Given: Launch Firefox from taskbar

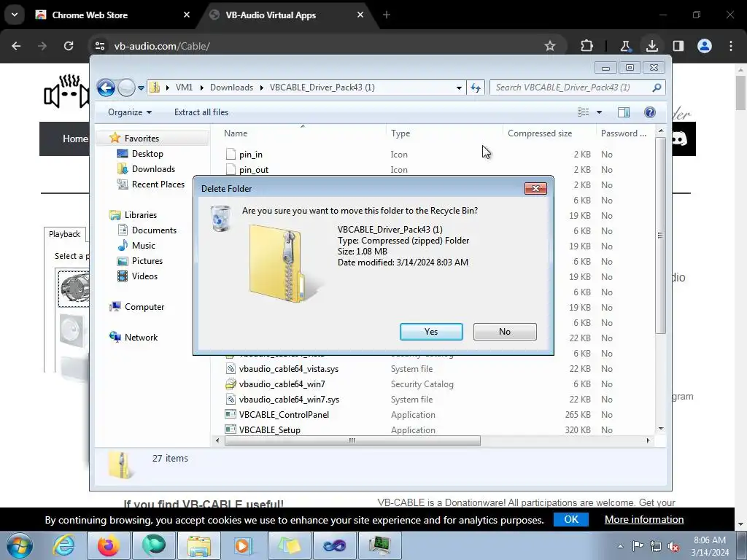Looking at the screenshot, I should click(x=108, y=545).
